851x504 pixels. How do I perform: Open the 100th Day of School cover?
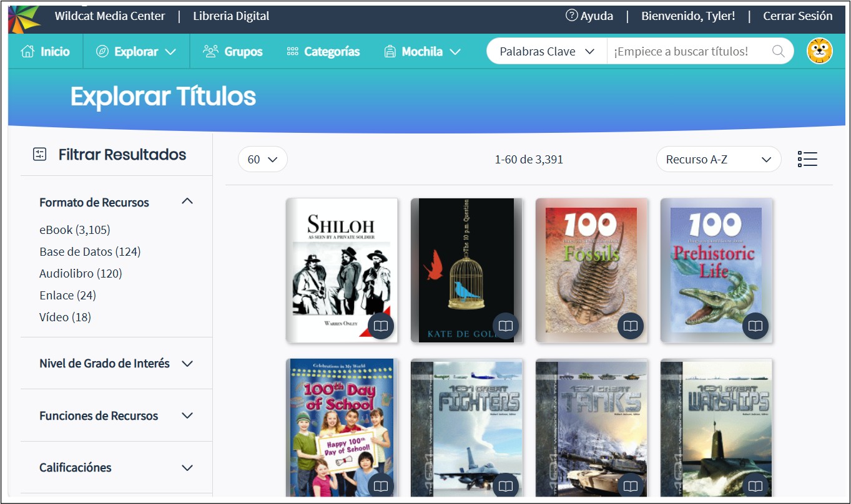(342, 428)
